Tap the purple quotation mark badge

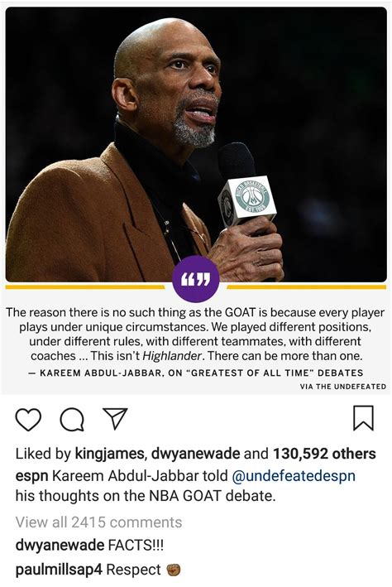click(196, 279)
